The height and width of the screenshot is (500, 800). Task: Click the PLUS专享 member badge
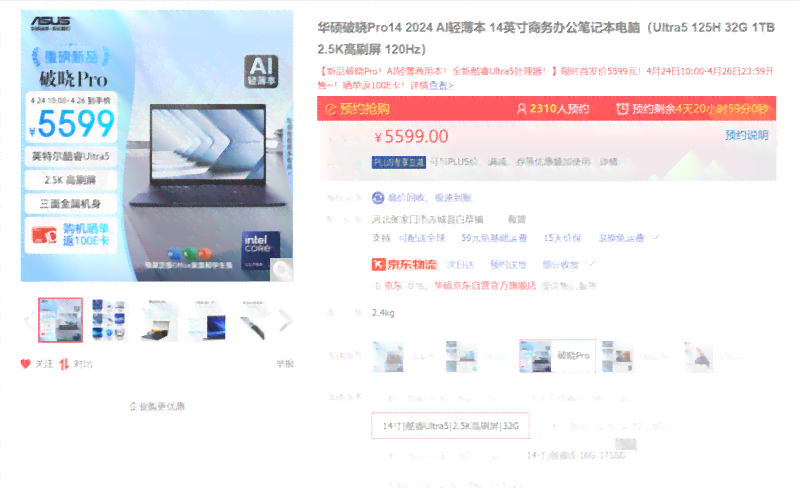(398, 161)
